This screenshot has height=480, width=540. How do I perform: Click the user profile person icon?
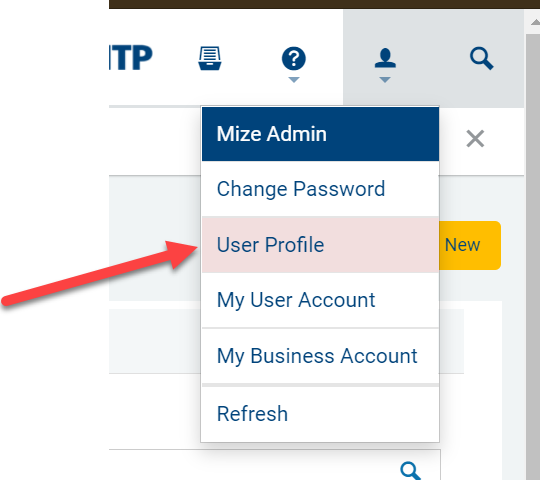point(385,58)
